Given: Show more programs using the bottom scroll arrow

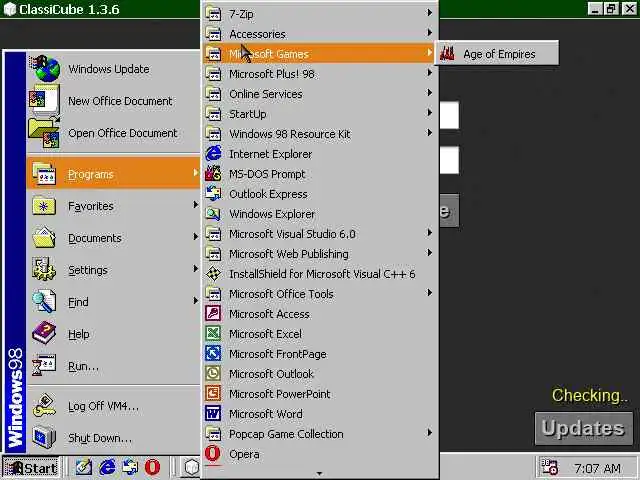Looking at the screenshot, I should tap(320, 473).
